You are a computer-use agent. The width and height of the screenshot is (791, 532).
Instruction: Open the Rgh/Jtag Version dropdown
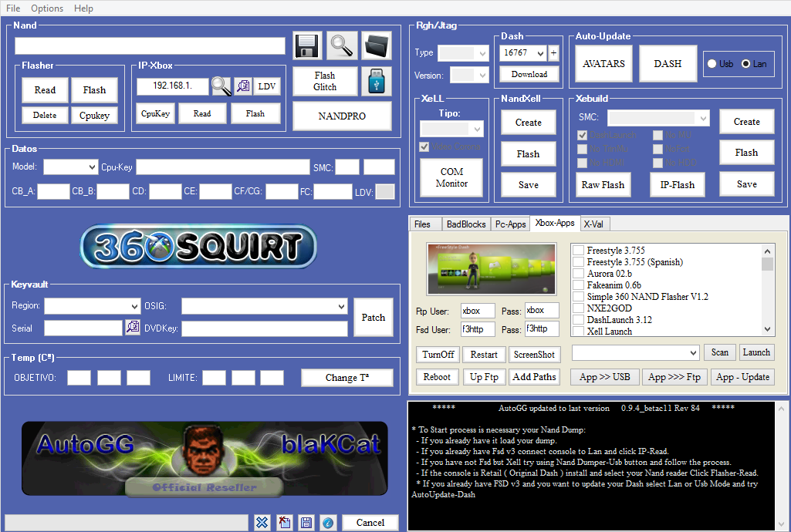469,76
